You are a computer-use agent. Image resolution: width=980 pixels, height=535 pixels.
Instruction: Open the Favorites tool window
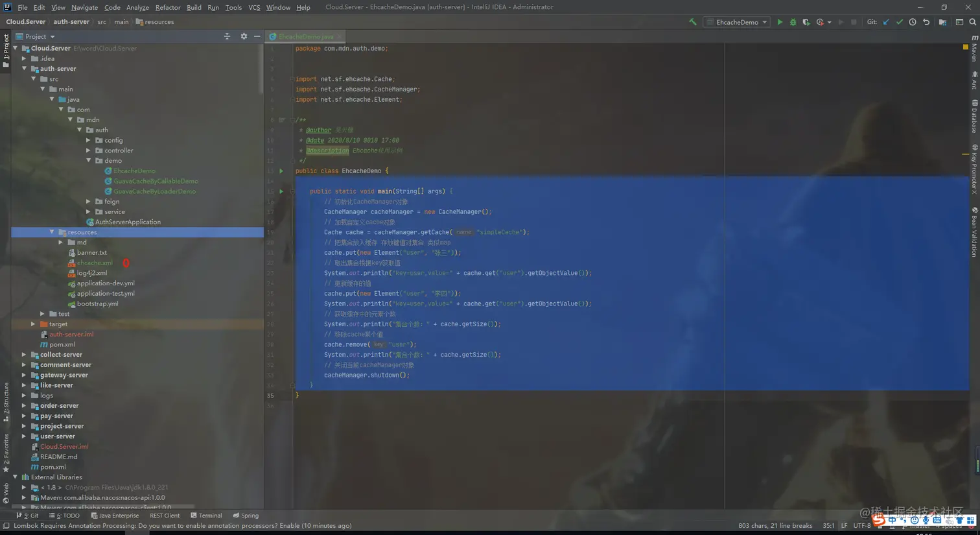click(x=6, y=453)
